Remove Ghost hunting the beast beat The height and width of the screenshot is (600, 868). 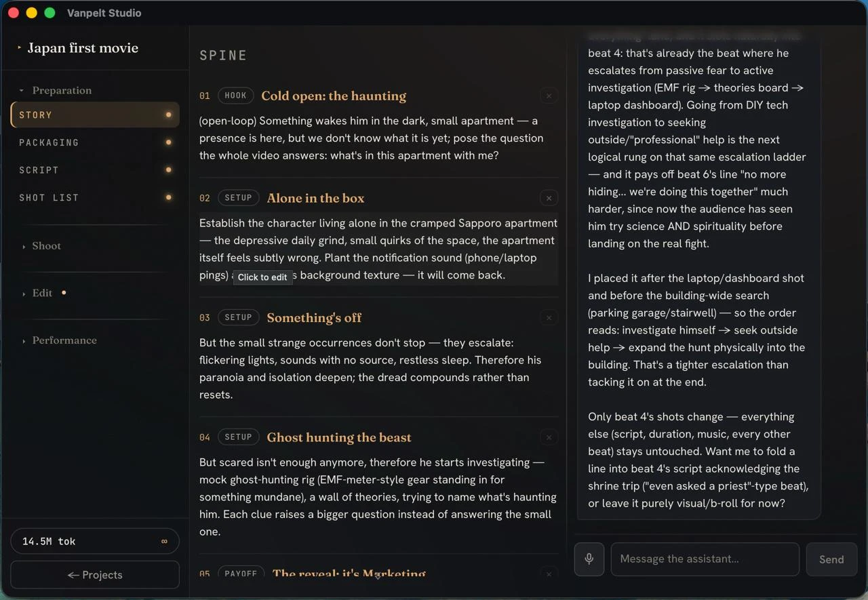(x=549, y=437)
